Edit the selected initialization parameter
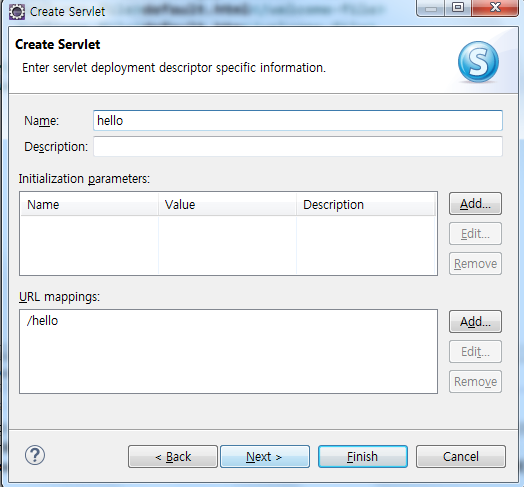Screen dimensions: 524x487 click(475, 234)
